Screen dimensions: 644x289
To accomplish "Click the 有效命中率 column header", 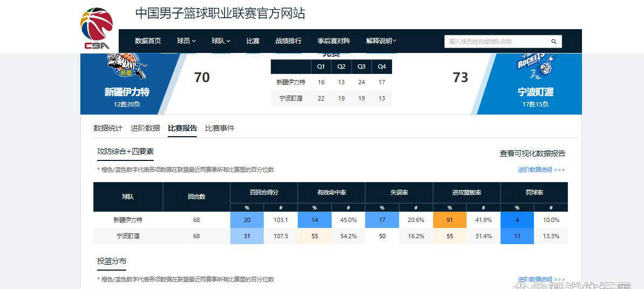I will pyautogui.click(x=331, y=192).
